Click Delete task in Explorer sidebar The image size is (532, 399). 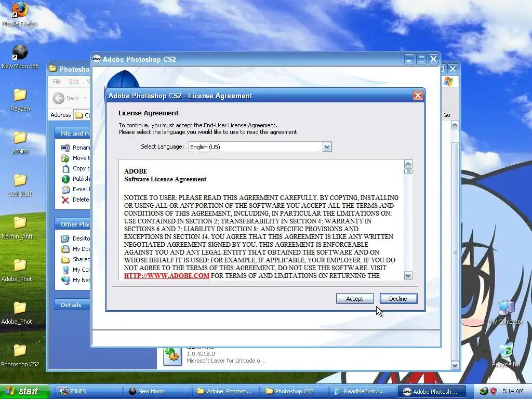point(75,199)
